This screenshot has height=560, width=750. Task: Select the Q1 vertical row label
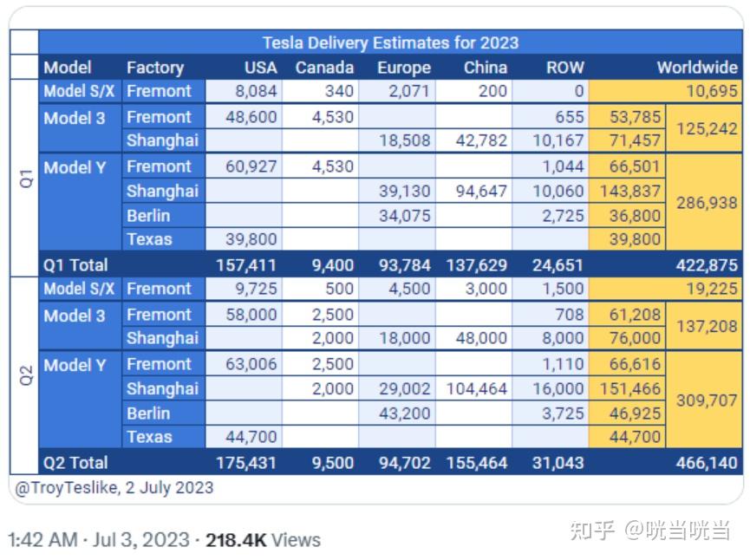26,178
